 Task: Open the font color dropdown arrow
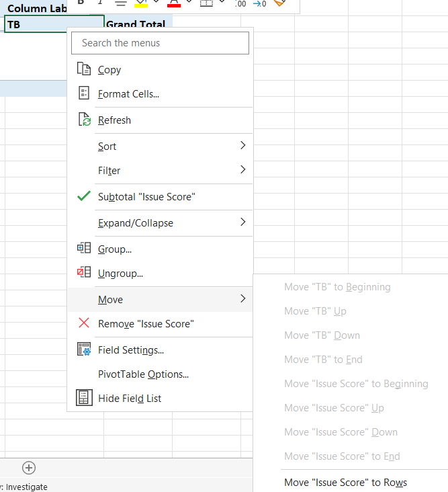[189, 3]
